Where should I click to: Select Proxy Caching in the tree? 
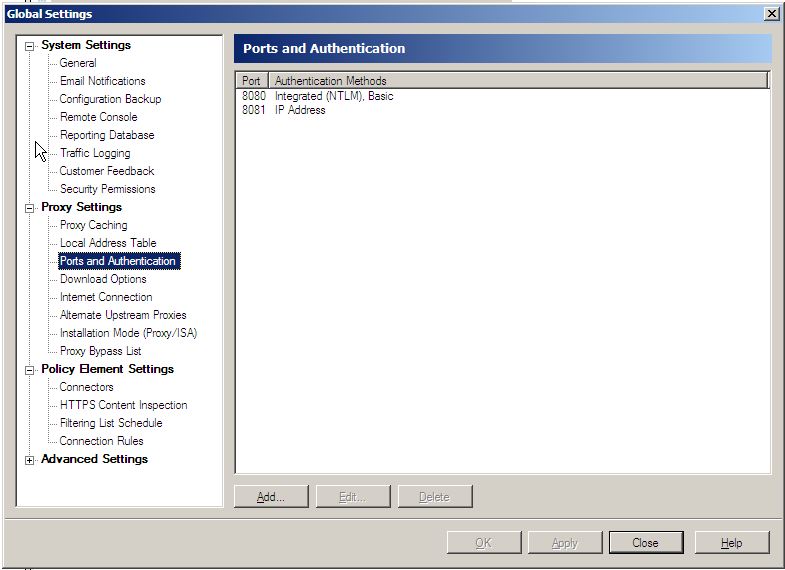point(93,225)
